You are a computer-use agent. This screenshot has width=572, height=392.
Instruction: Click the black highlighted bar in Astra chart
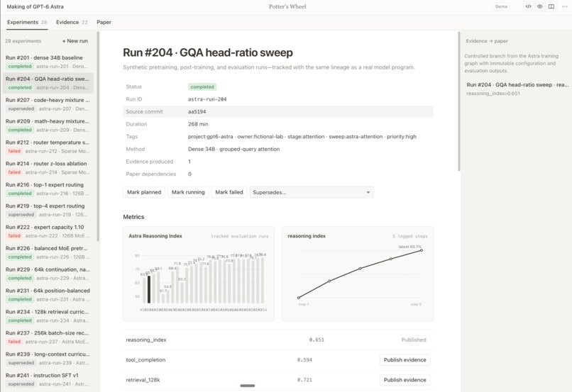coord(149,289)
